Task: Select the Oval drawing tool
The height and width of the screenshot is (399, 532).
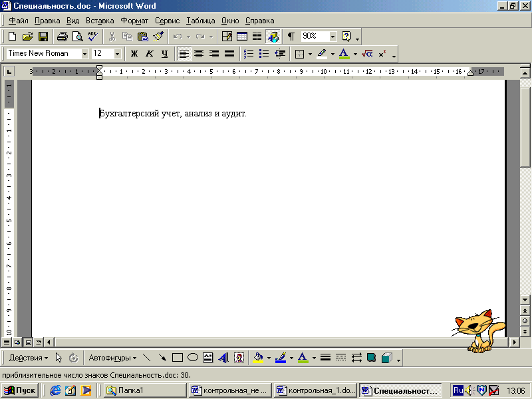Action: pyautogui.click(x=193, y=358)
